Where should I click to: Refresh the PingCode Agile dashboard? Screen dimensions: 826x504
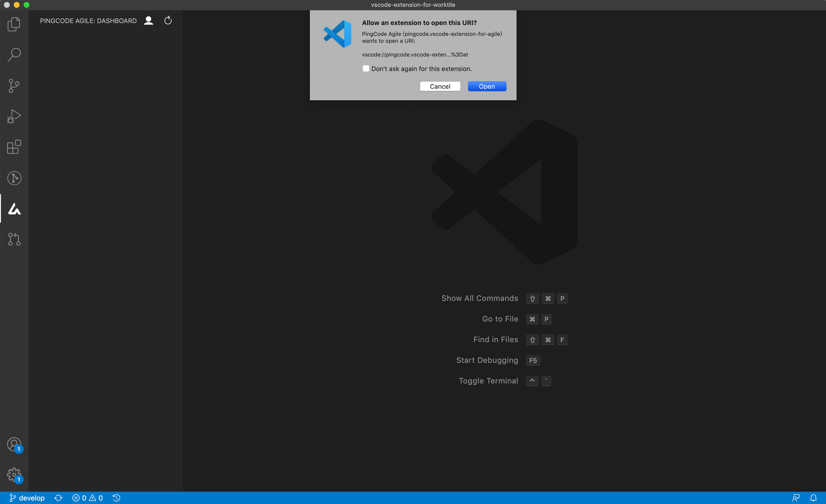pos(168,21)
